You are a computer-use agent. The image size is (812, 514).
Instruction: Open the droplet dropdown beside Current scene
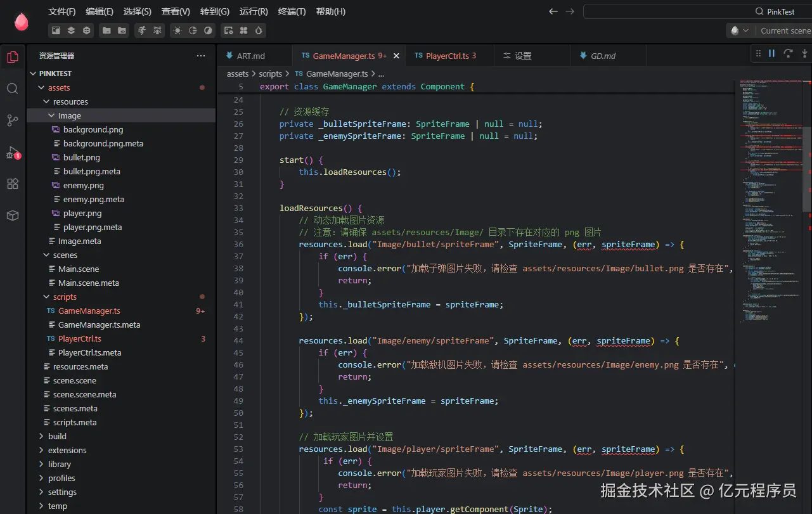[739, 30]
